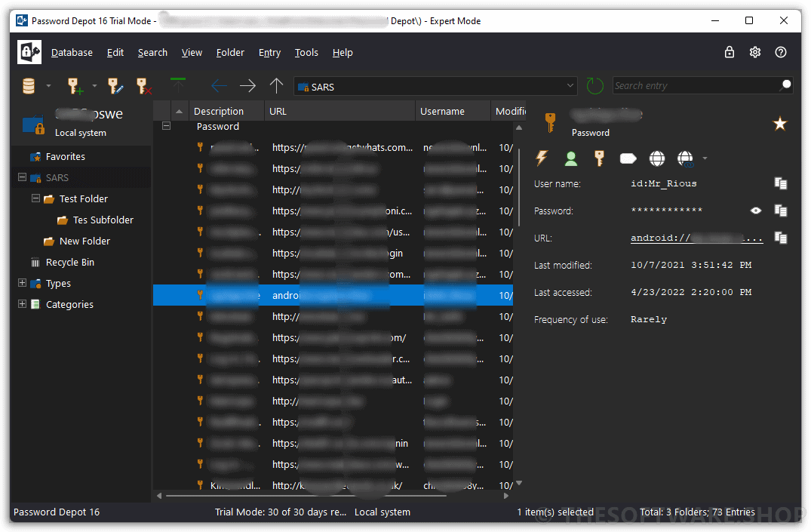The width and height of the screenshot is (811, 532).
Task: Sort entries by the Username column
Action: [453, 111]
